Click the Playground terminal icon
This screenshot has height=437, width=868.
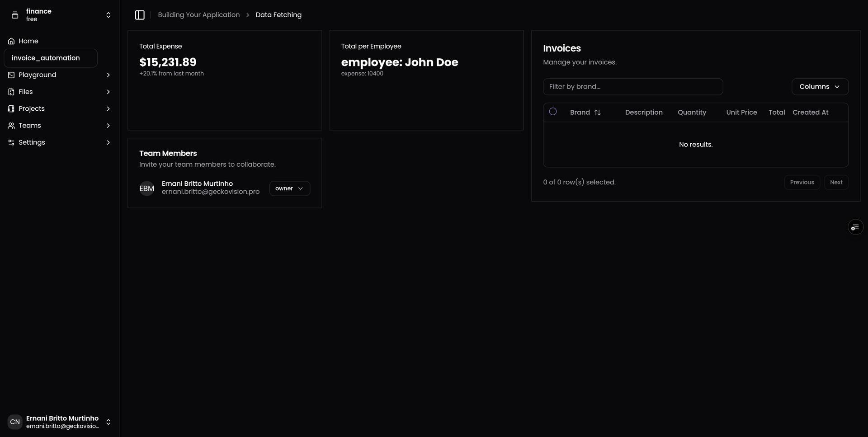click(x=11, y=75)
